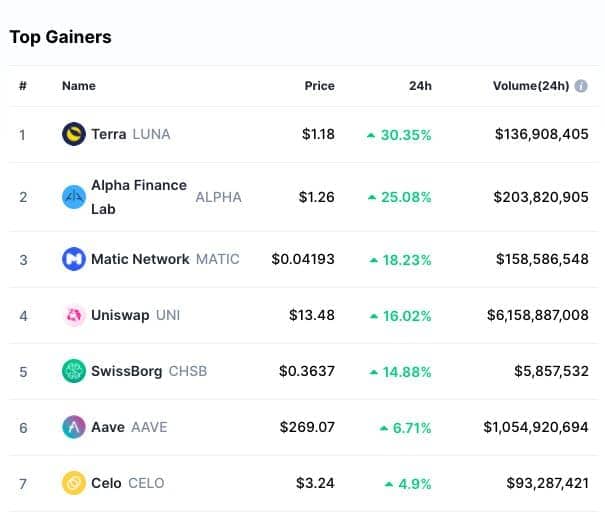Click the Uniswap unicorn logo

(x=74, y=315)
